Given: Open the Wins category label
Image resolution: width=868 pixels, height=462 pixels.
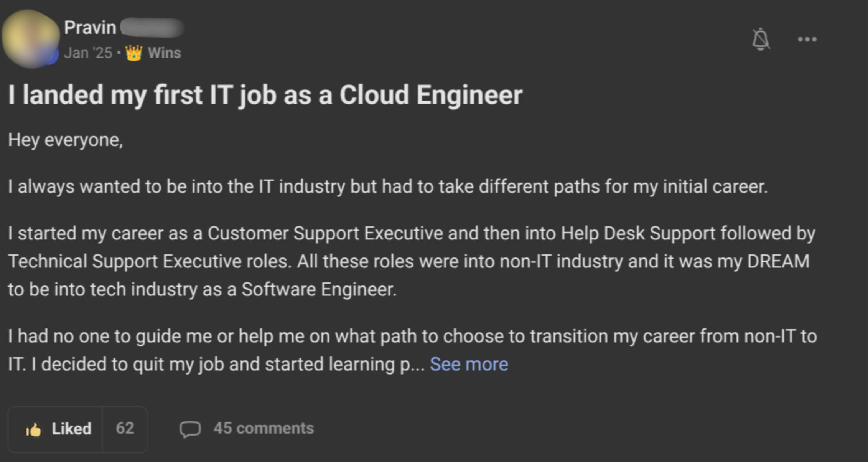Looking at the screenshot, I should pyautogui.click(x=164, y=53).
